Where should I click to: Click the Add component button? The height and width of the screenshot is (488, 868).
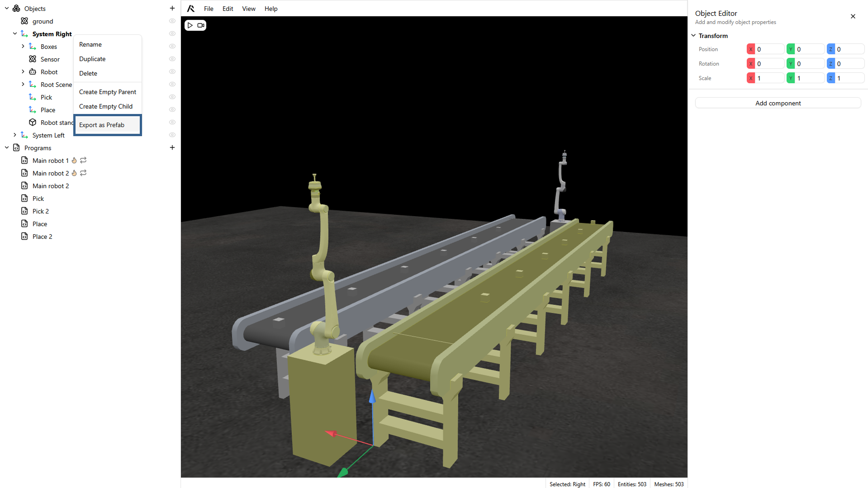tap(778, 103)
